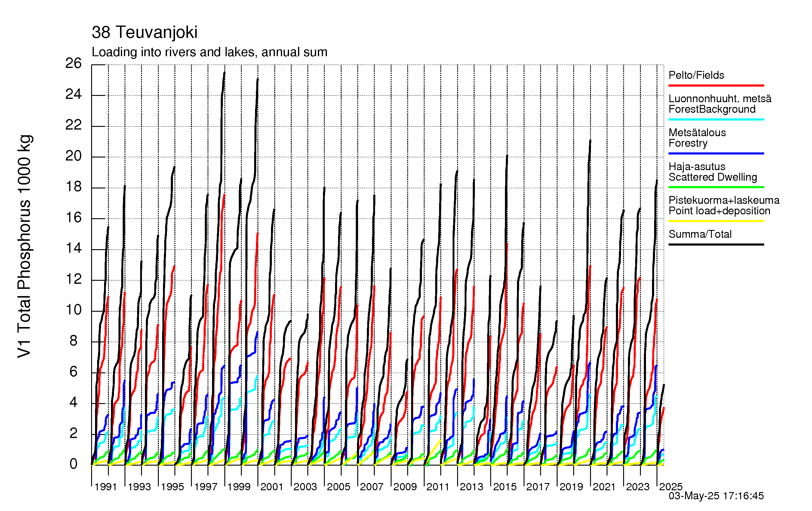Click the x-axis year label 1991
This screenshot has width=812, height=511.
point(106,487)
